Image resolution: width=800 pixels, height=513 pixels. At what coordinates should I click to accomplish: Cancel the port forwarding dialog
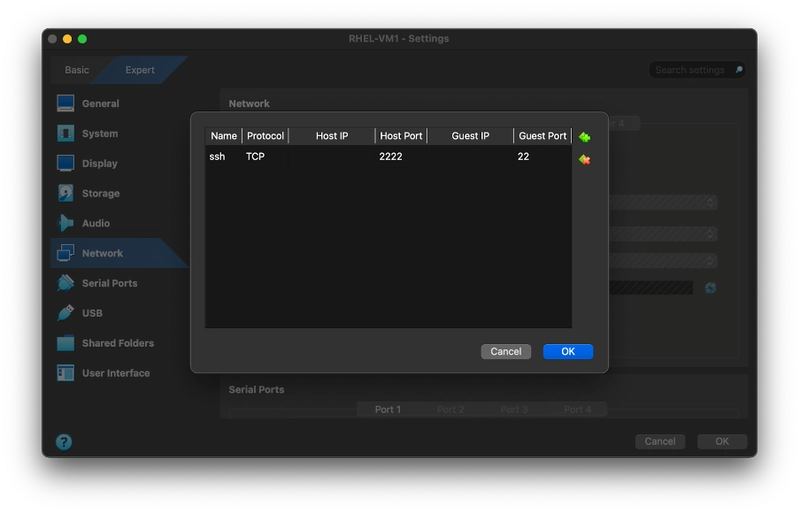[x=506, y=352]
